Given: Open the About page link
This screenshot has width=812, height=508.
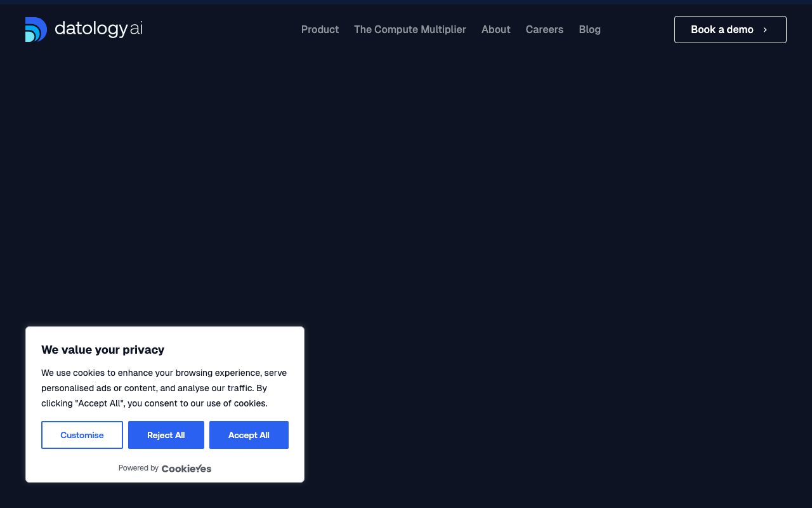Looking at the screenshot, I should [x=496, y=29].
